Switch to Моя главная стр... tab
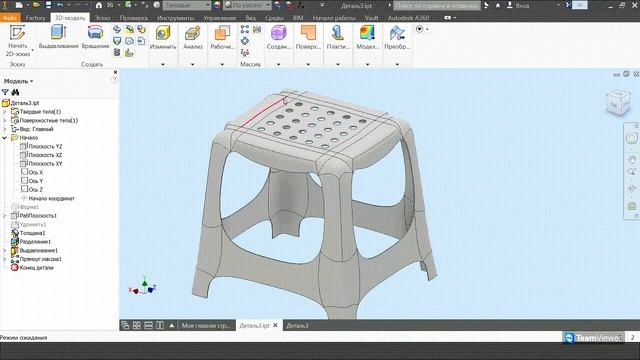This screenshot has height=360, width=640. [207, 325]
